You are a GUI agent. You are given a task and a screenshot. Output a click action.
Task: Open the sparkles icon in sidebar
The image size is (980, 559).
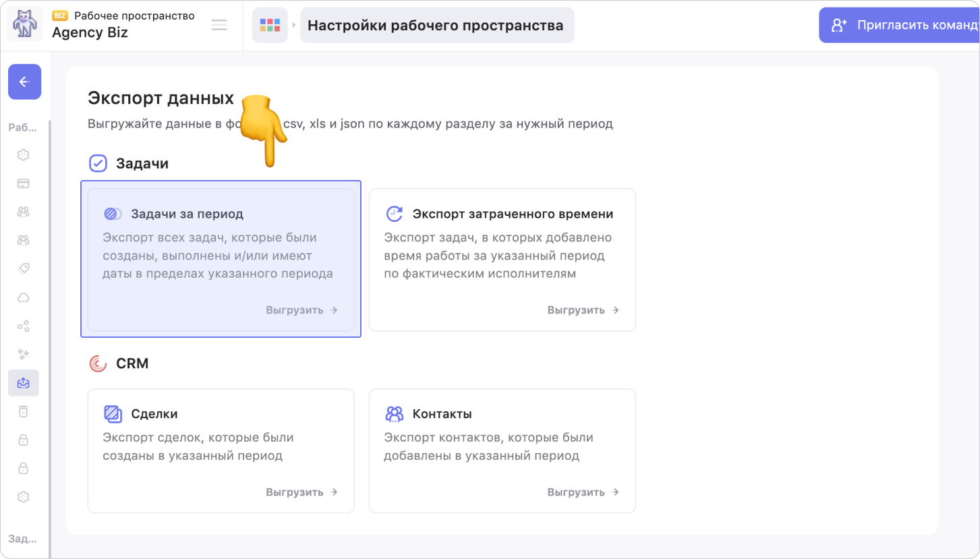click(x=23, y=354)
